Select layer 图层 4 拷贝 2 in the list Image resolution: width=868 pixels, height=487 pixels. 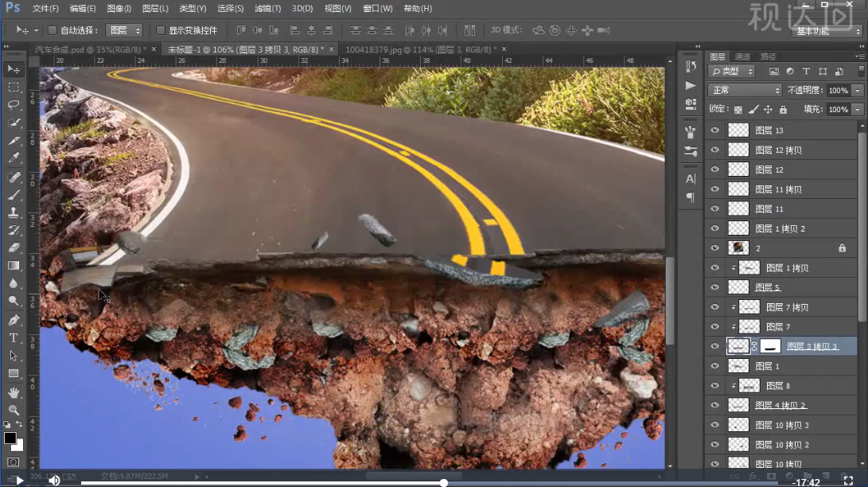(780, 405)
